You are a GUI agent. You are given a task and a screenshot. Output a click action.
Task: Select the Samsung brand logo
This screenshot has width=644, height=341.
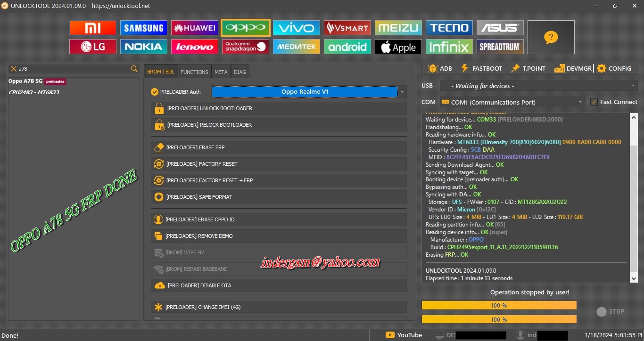click(x=143, y=28)
